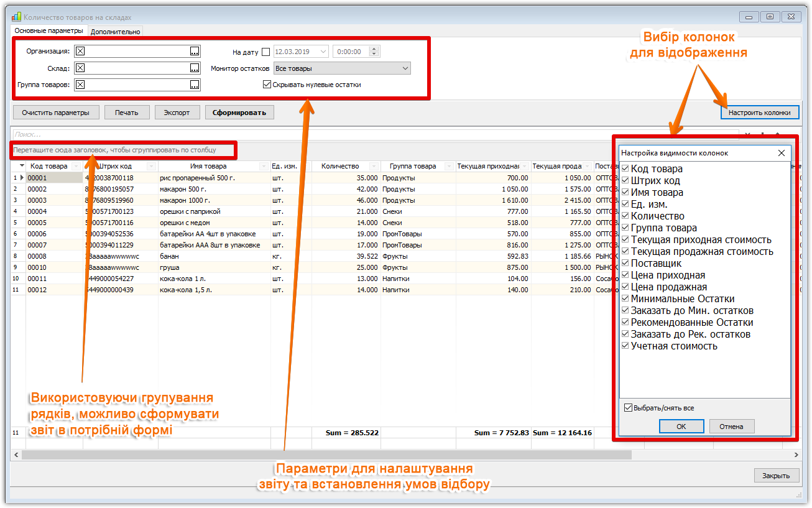812x508 pixels.
Task: Enable the На дату checkbox
Action: click(x=266, y=52)
